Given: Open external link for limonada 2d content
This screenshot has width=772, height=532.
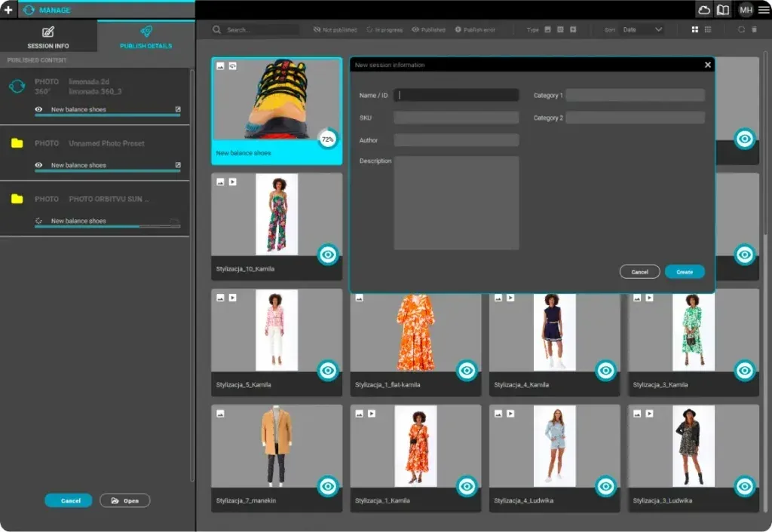Looking at the screenshot, I should [x=178, y=109].
